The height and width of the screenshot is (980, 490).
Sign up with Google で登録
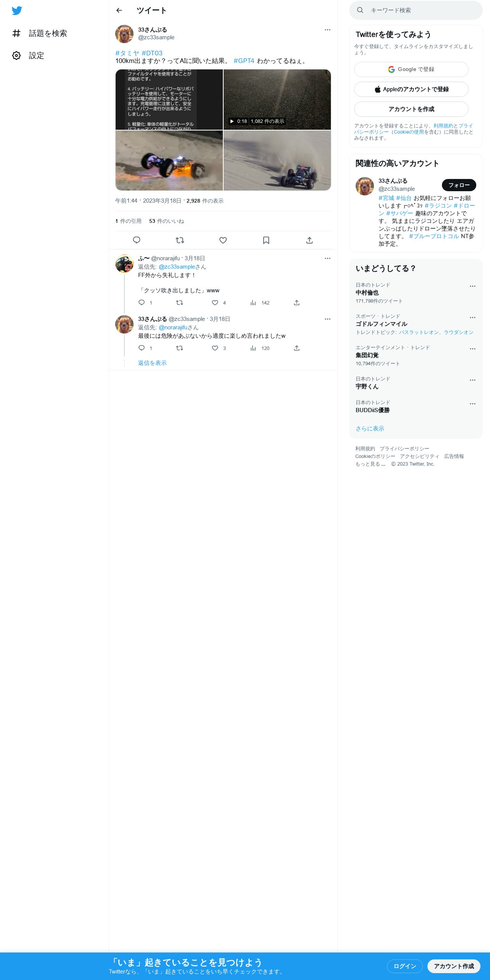pyautogui.click(x=411, y=69)
